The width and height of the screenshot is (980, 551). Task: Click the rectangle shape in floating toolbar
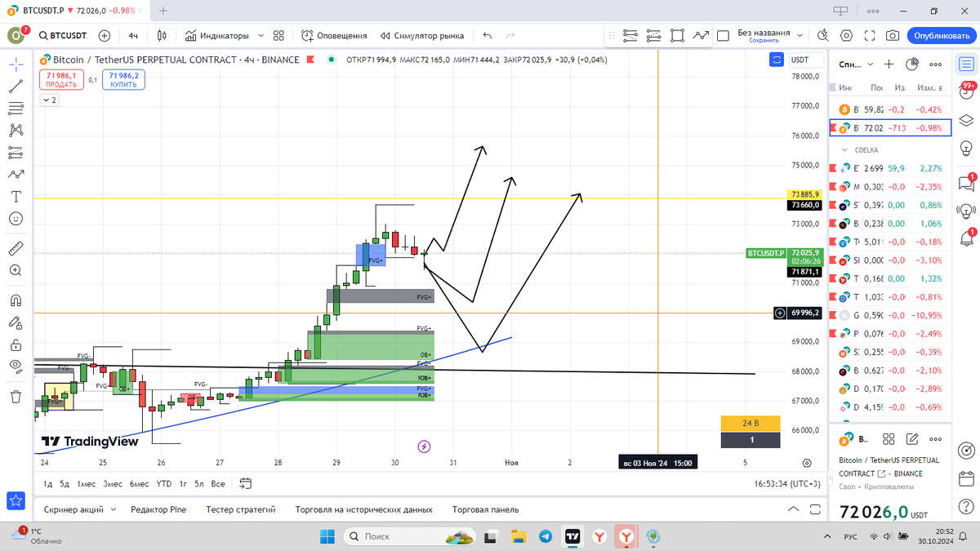point(677,36)
